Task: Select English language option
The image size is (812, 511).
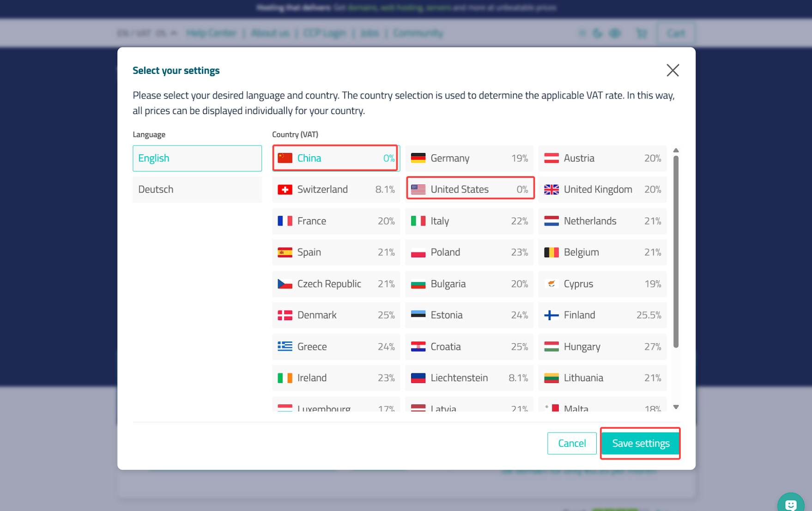Action: point(197,158)
